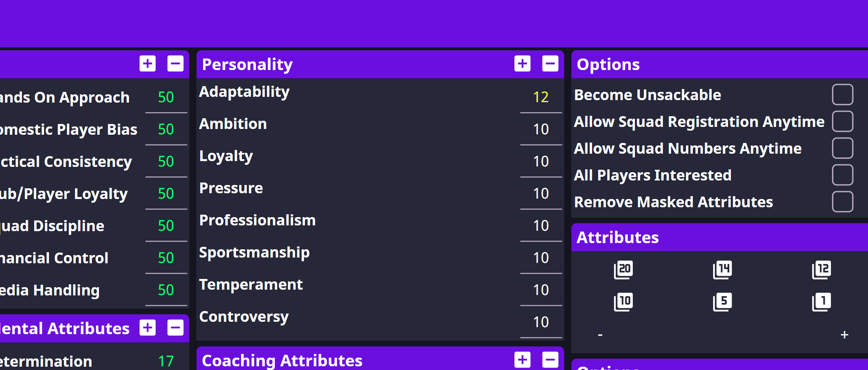Tick Allow Squad Registration Anytime
Screen dimensions: 868x370
tap(842, 122)
